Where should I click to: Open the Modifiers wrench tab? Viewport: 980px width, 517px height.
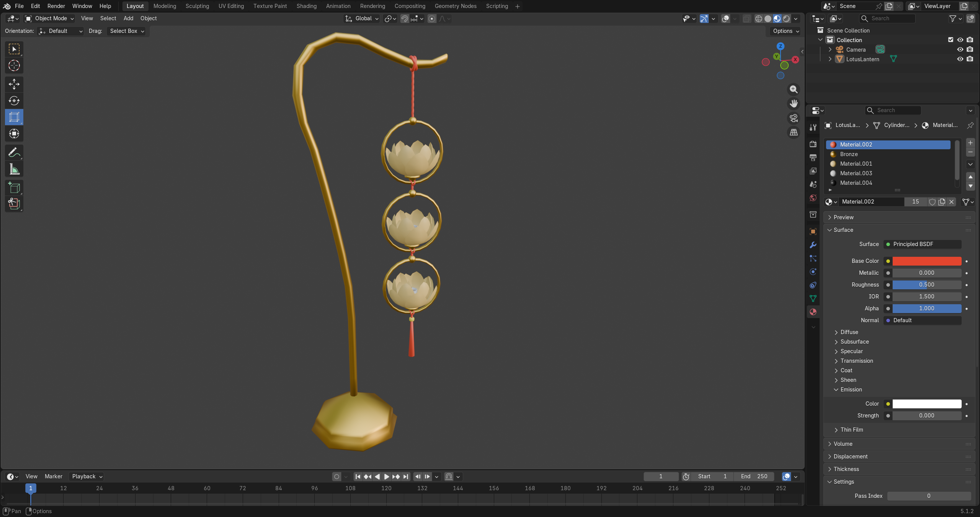pyautogui.click(x=813, y=245)
